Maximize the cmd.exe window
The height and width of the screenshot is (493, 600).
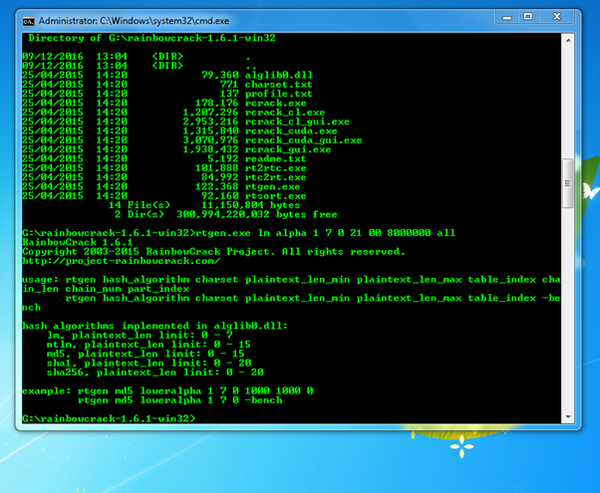tap(528, 17)
